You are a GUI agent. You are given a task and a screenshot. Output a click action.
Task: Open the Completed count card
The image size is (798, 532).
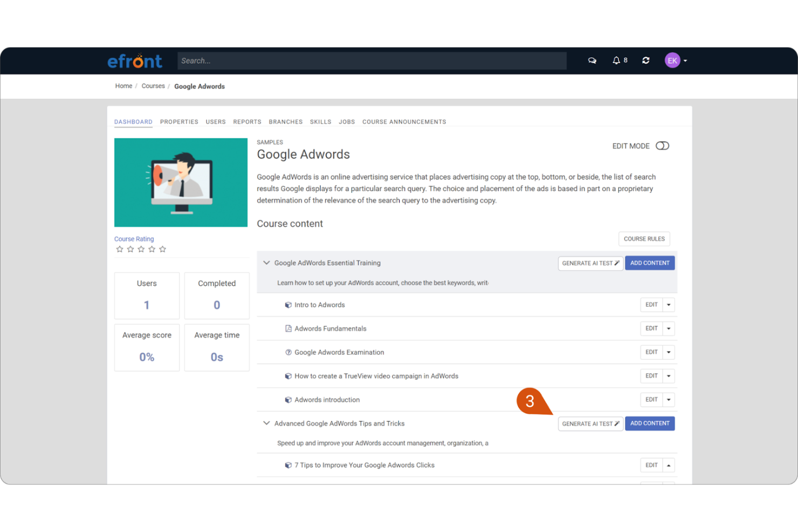[x=217, y=295]
